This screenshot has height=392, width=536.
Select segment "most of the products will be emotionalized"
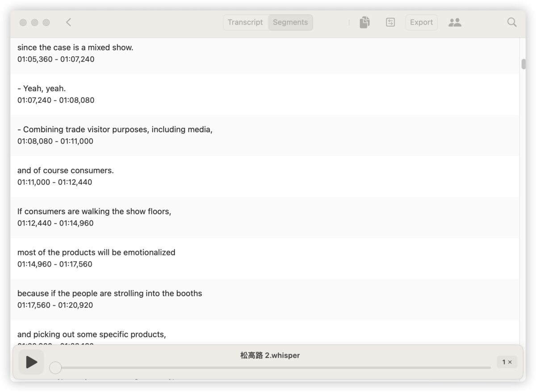265,259
